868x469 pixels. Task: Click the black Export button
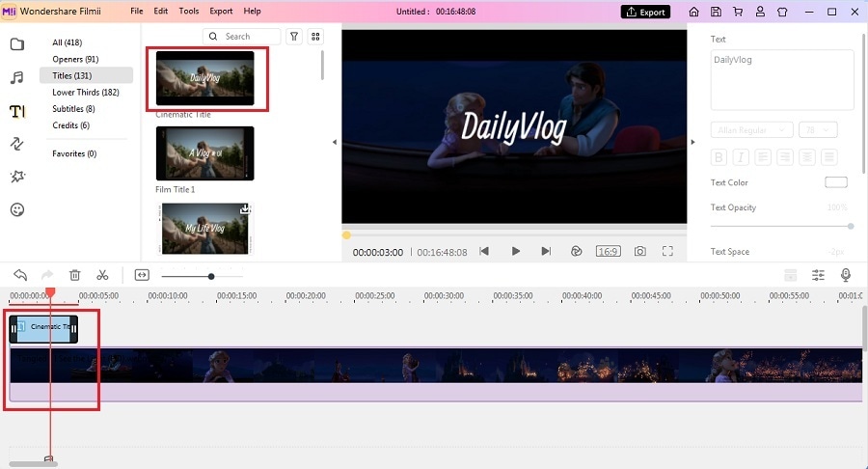(x=645, y=13)
